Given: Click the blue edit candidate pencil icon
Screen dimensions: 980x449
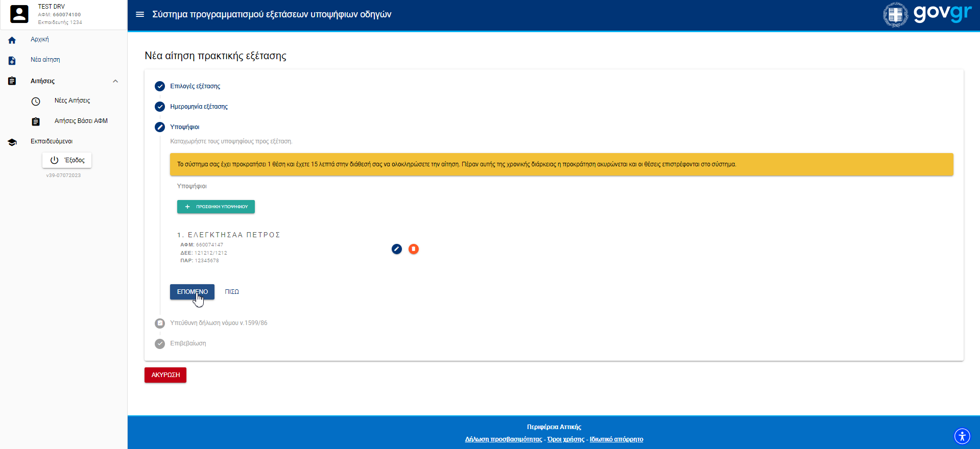Looking at the screenshot, I should (397, 249).
